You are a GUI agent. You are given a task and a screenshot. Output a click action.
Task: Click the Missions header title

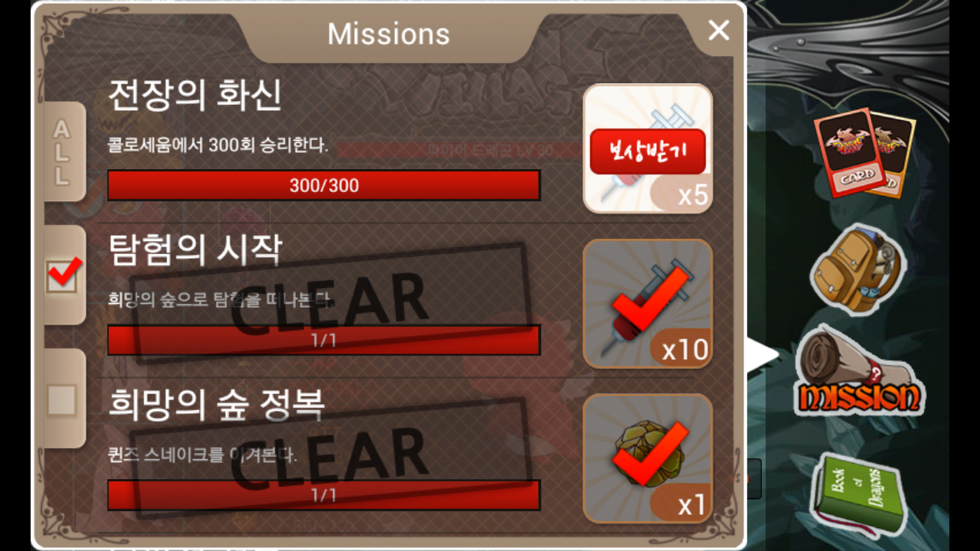tap(389, 34)
